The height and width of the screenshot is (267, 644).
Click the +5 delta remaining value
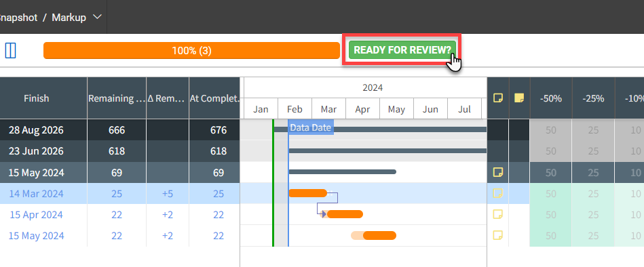pos(167,194)
